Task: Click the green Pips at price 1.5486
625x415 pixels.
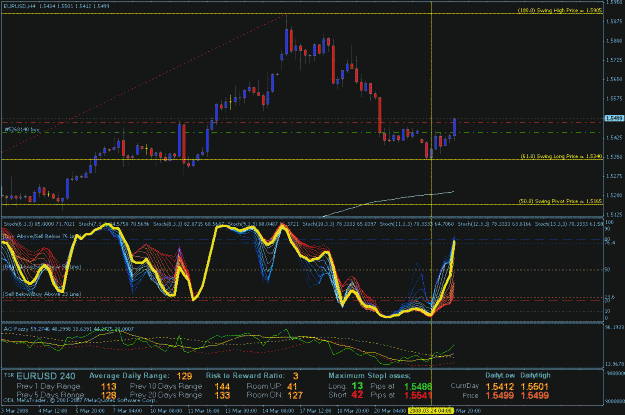Action: tap(418, 386)
